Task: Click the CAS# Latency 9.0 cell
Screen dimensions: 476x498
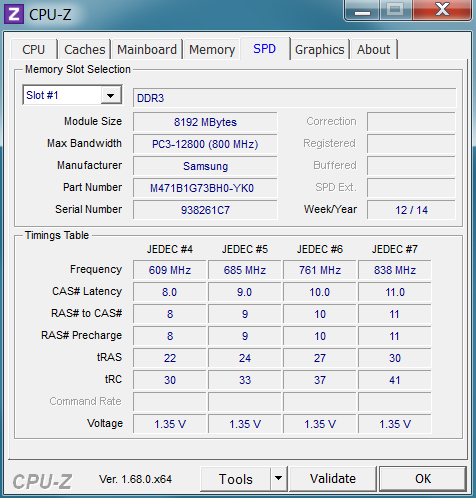Action: coord(245,292)
